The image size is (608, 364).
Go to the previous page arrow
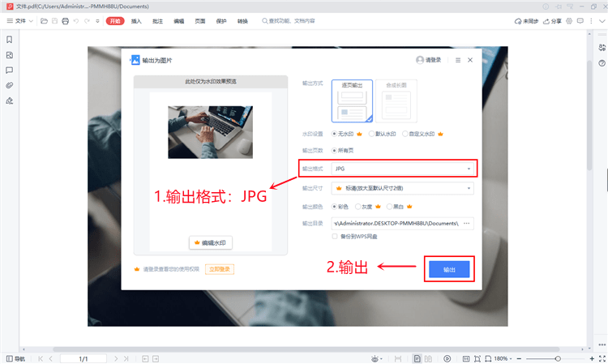[x=51, y=359]
